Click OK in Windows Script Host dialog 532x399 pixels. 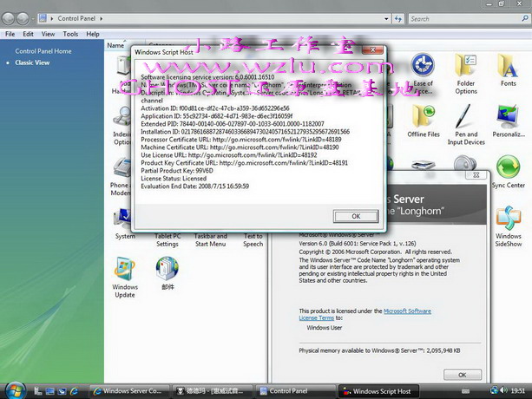[356, 216]
